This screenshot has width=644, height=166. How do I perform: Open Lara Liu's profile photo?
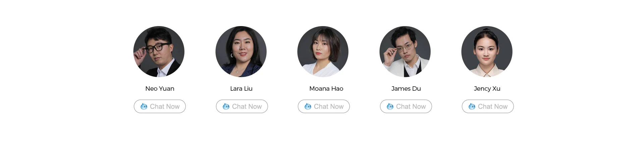pyautogui.click(x=241, y=52)
